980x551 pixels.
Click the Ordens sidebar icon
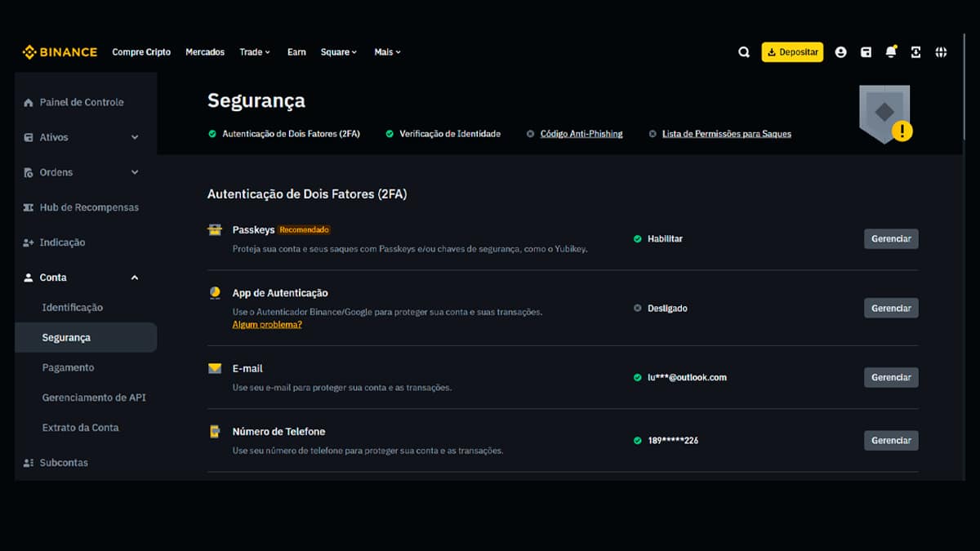pos(29,173)
